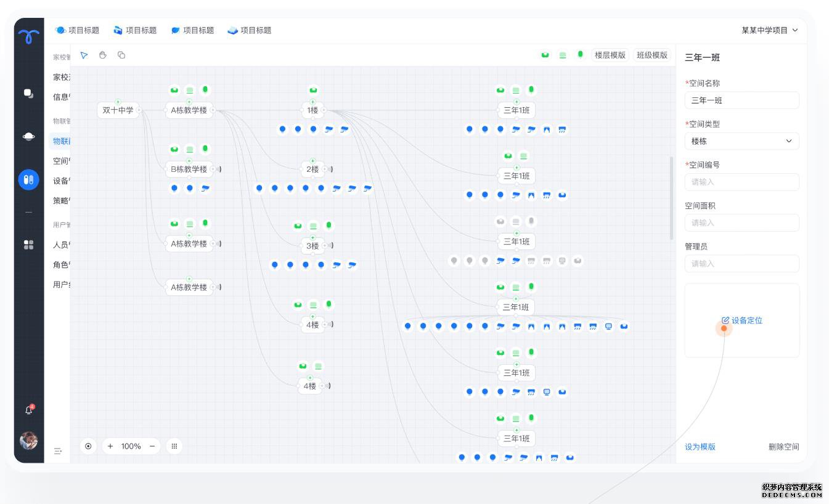Click the 班级模版 button
The image size is (829, 504).
click(652, 55)
